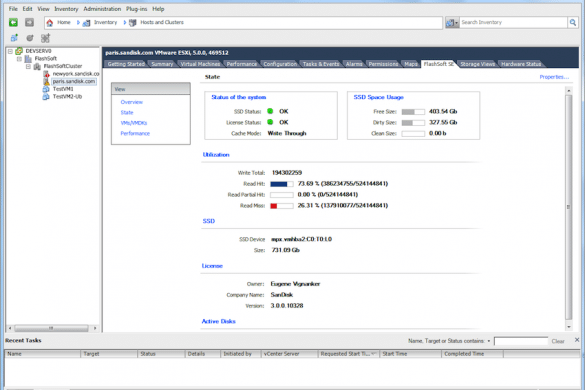Click the Inventory icon in breadcrumb
The image size is (585, 390).
pos(86,23)
